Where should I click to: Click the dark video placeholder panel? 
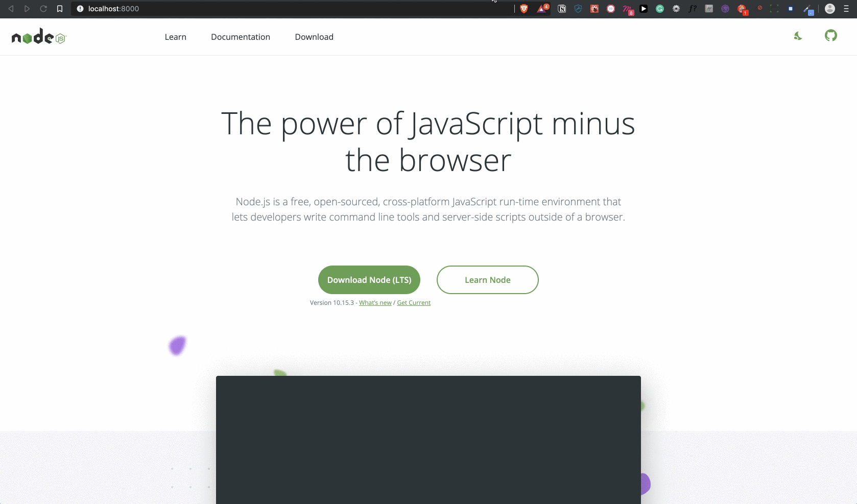click(x=428, y=440)
